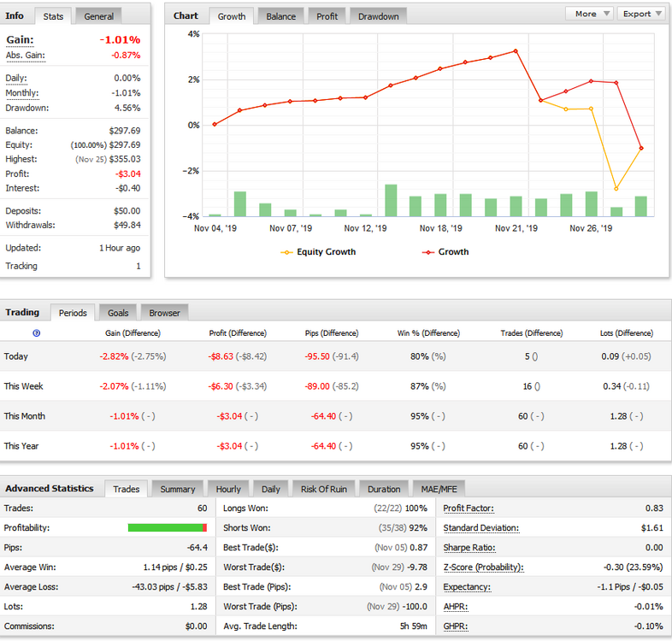The image size is (672, 641).
Task: Click the Deposits value $50.00
Action: pos(127,211)
